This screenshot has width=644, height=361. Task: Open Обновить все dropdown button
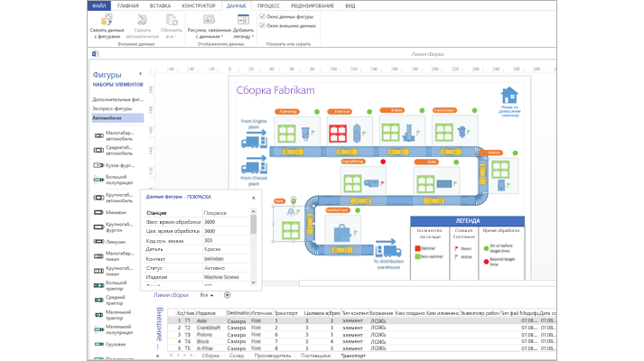click(x=172, y=27)
